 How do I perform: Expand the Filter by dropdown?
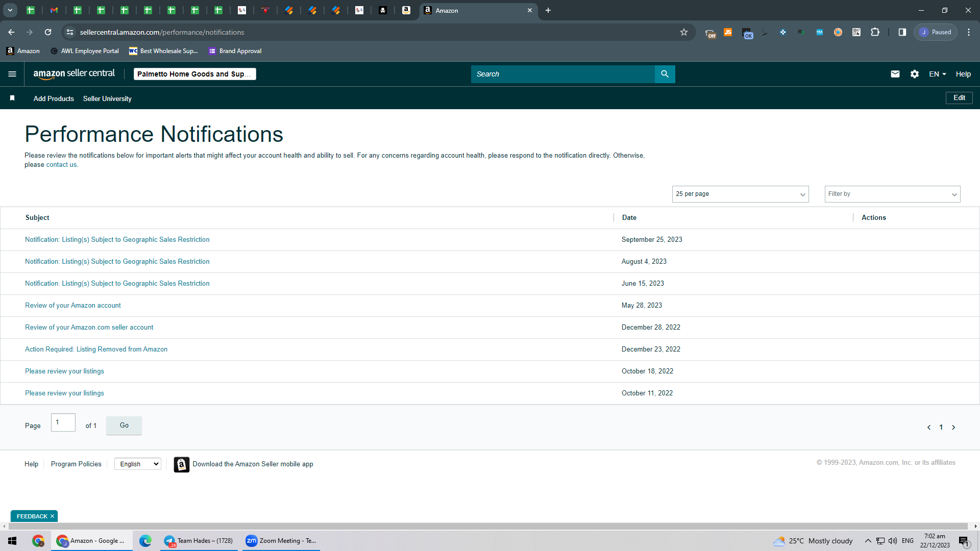tap(892, 194)
